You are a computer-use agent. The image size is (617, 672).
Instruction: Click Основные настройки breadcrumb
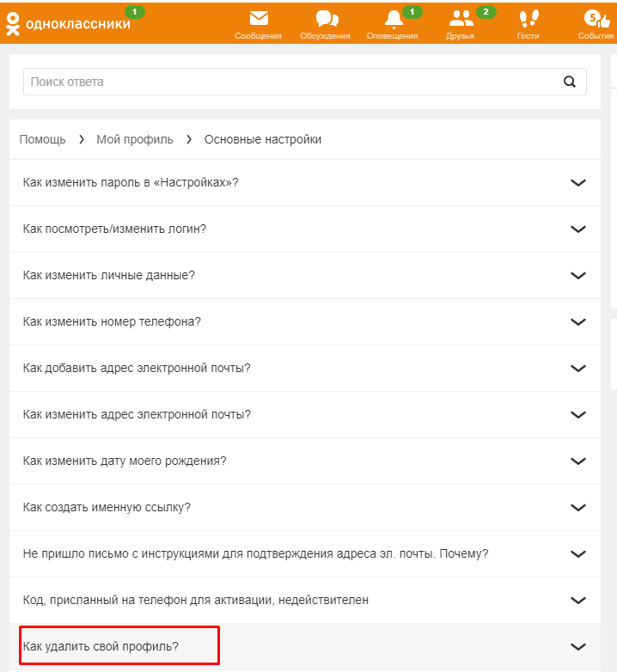[x=263, y=140]
